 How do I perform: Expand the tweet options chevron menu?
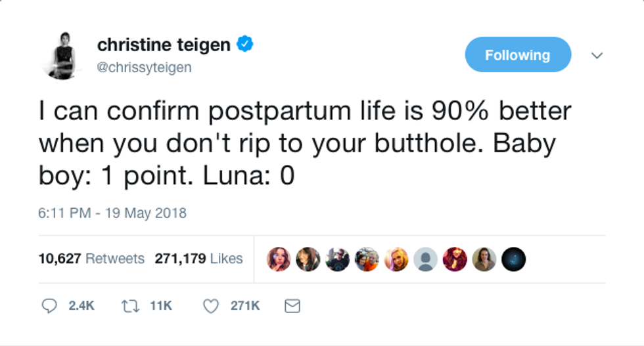pos(597,56)
